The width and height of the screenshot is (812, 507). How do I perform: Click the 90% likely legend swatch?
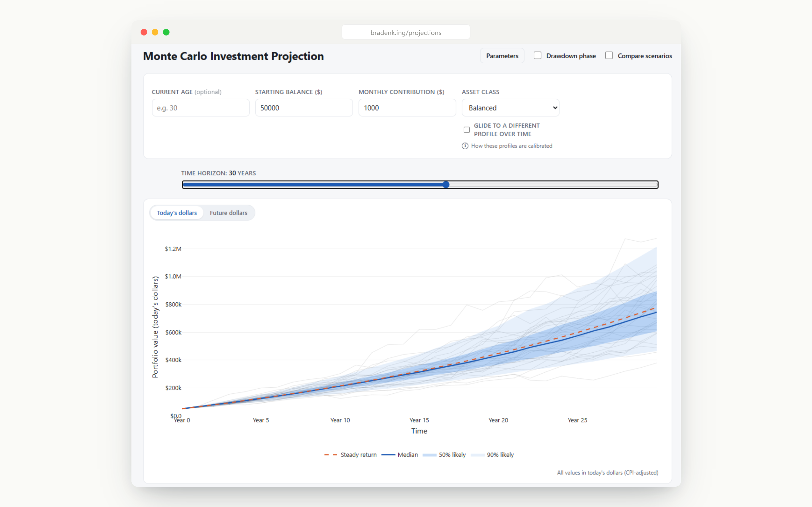(x=478, y=455)
